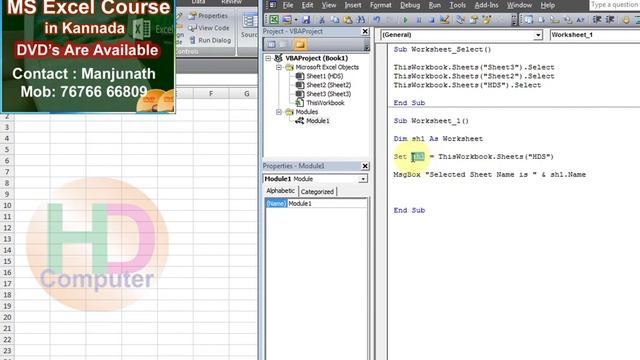The height and width of the screenshot is (360, 640).
Task: Open the Window menu
Action: tap(519, 5)
